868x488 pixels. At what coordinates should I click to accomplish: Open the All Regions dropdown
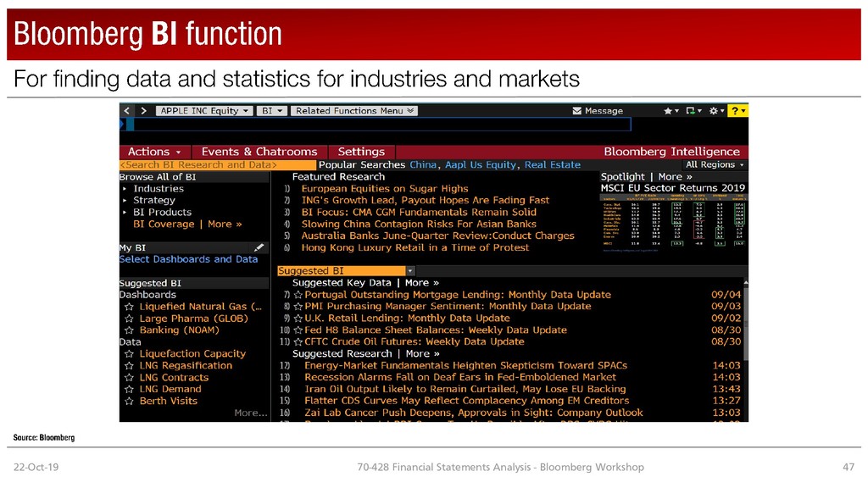point(715,164)
